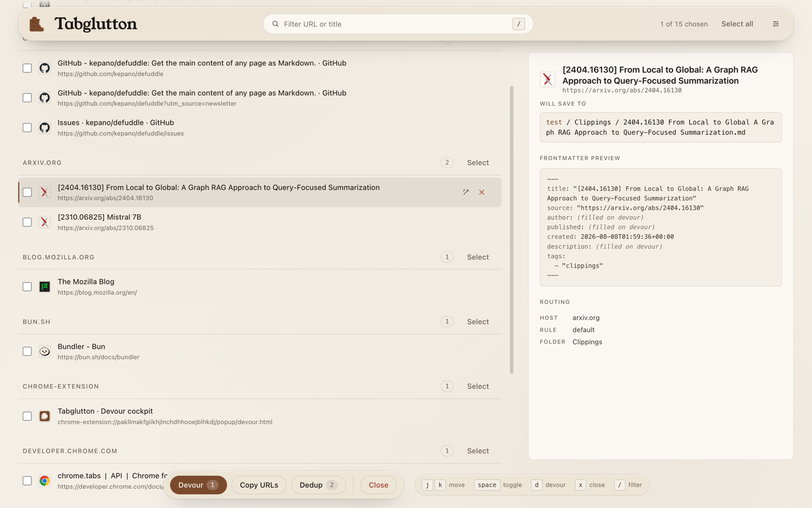Select all tabs in the ARXIV.ORG group
The image size is (812, 508).
[x=478, y=163]
